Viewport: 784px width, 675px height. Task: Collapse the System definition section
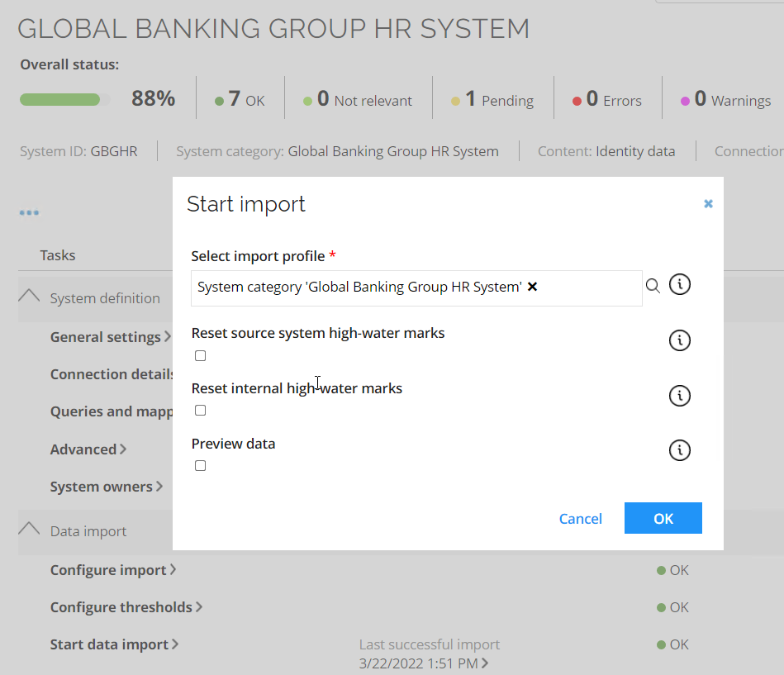pos(29,296)
